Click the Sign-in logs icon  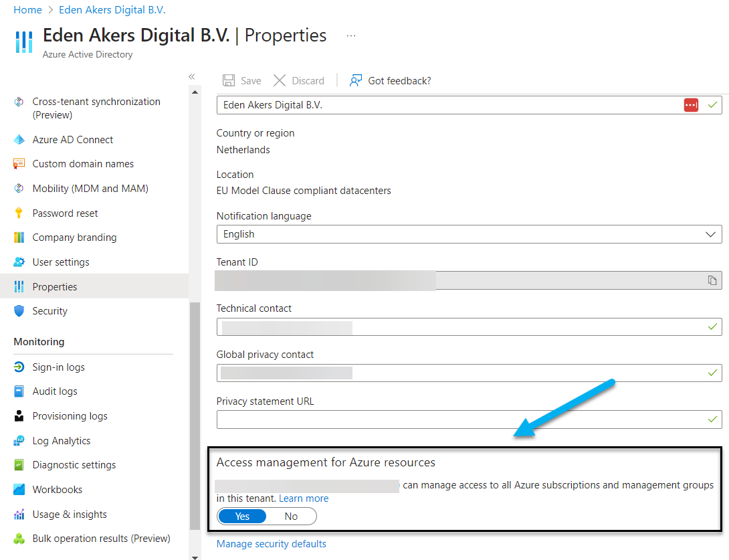point(19,367)
